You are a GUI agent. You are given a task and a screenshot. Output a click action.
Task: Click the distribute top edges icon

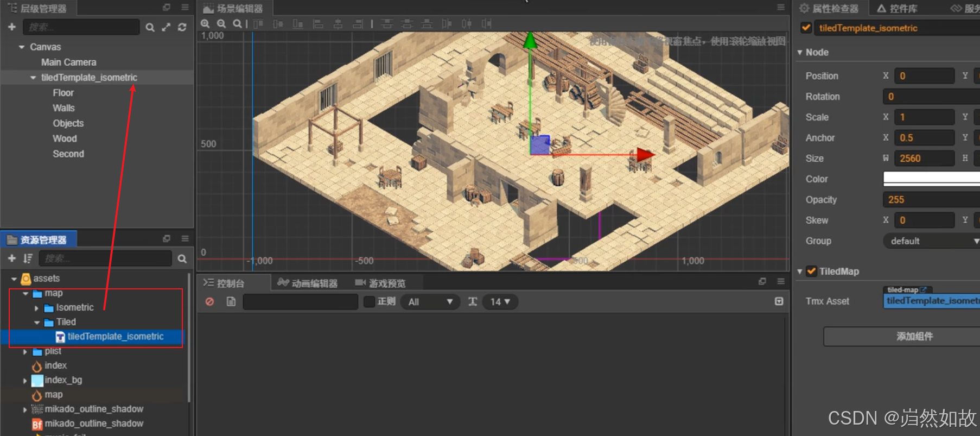[x=387, y=23]
